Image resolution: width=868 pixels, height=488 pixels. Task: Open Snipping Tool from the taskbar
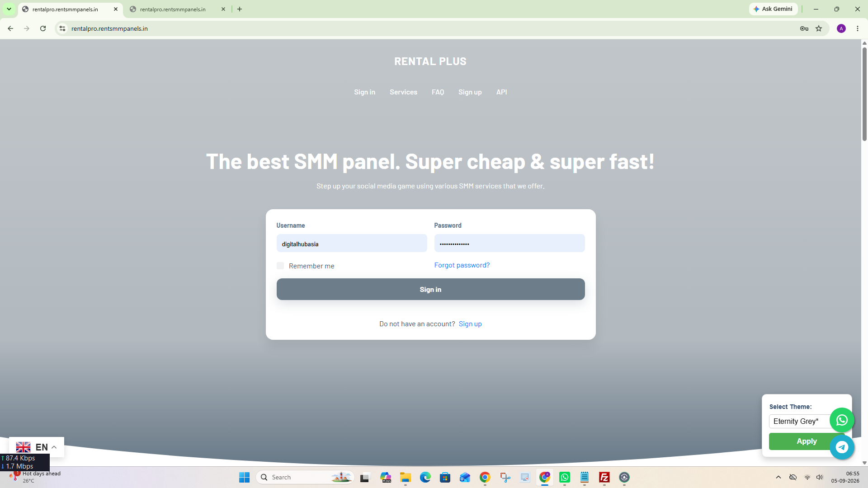(505, 477)
